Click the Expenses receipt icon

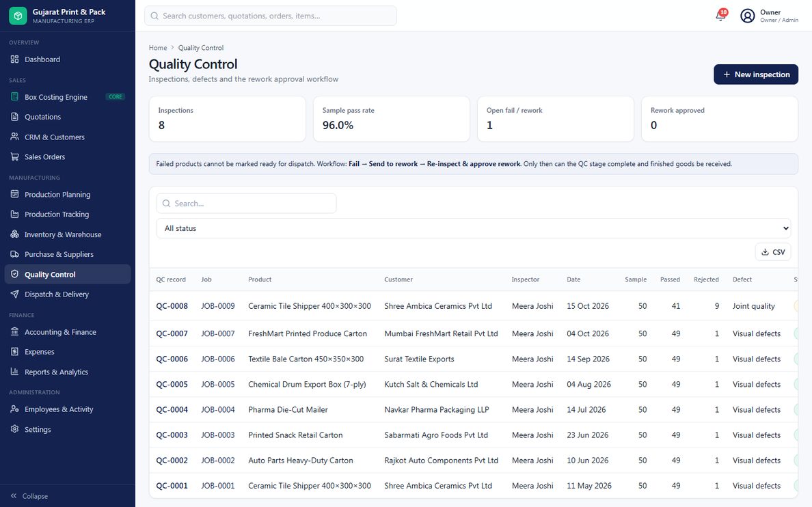pos(14,351)
